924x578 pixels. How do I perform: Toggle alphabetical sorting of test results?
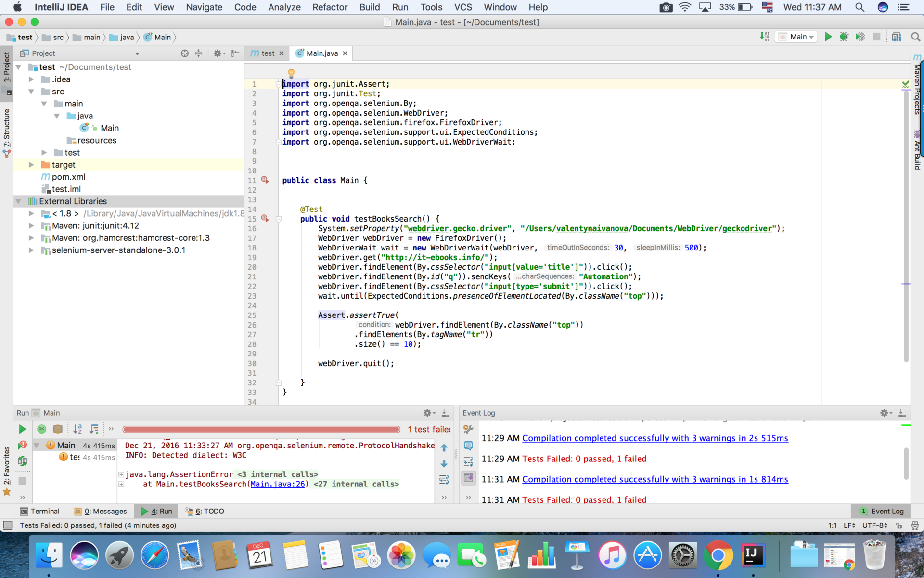point(77,429)
